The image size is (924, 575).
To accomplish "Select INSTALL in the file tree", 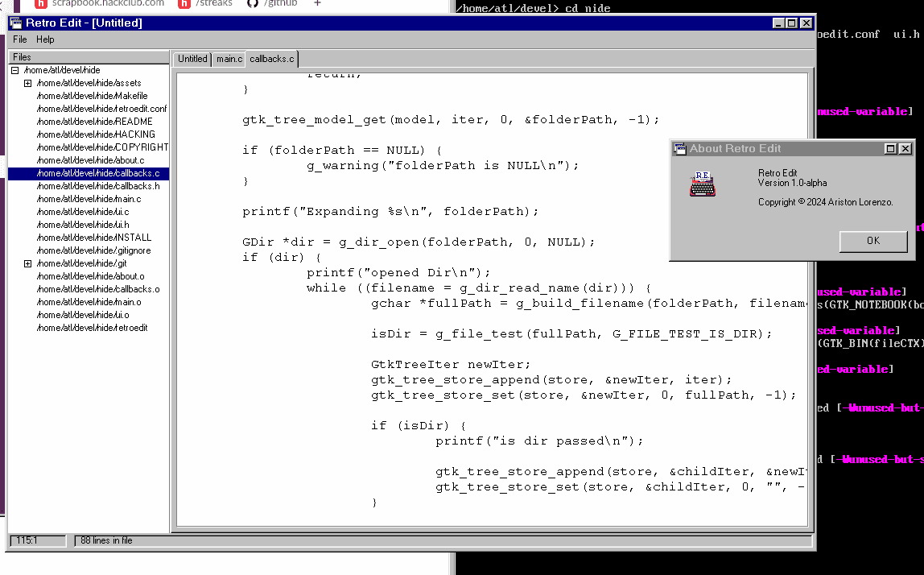I will click(93, 238).
